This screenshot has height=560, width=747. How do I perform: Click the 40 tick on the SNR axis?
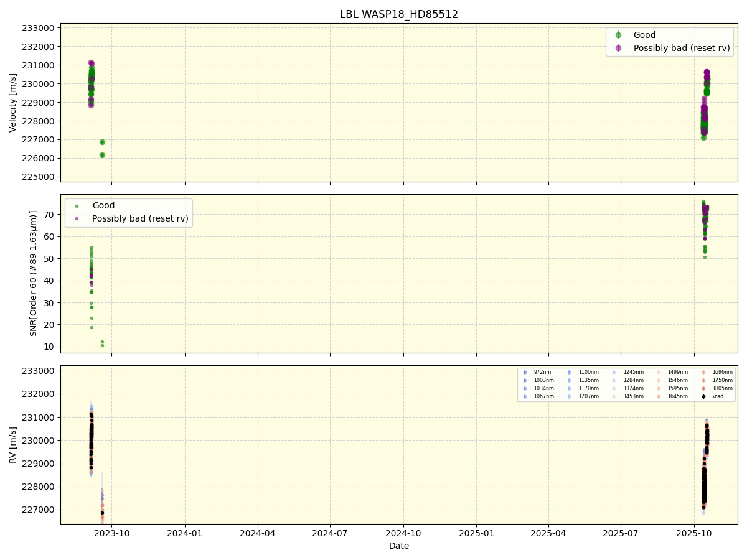[x=50, y=281]
